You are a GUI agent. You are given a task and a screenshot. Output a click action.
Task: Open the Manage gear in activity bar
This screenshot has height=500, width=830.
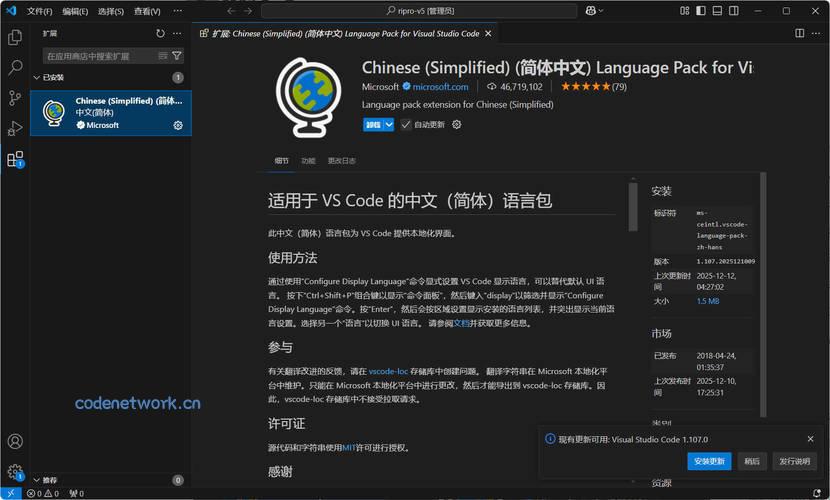point(15,471)
